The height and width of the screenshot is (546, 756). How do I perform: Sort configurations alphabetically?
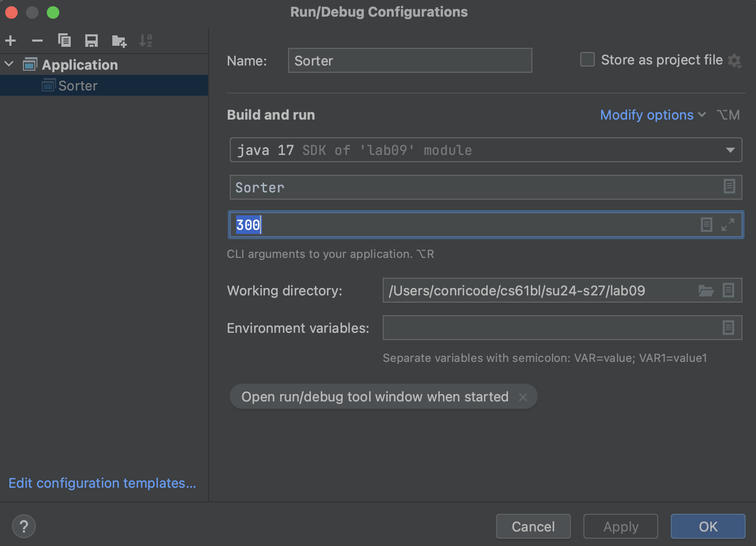point(146,41)
